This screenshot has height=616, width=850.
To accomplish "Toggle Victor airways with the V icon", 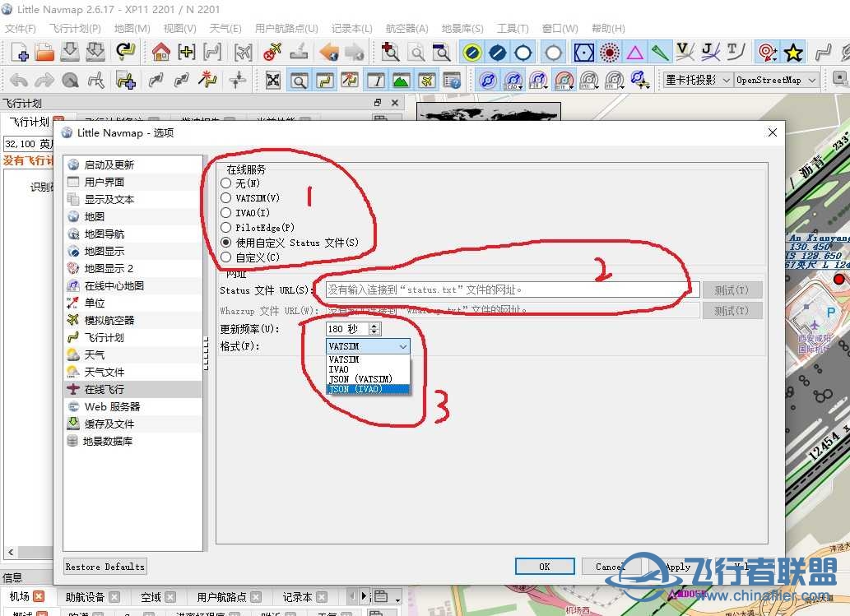I will point(685,52).
